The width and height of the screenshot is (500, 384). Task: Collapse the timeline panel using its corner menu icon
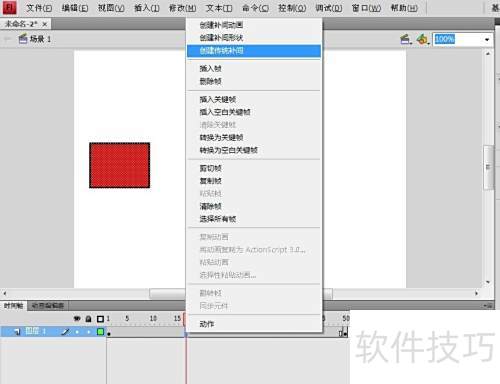tap(488, 305)
